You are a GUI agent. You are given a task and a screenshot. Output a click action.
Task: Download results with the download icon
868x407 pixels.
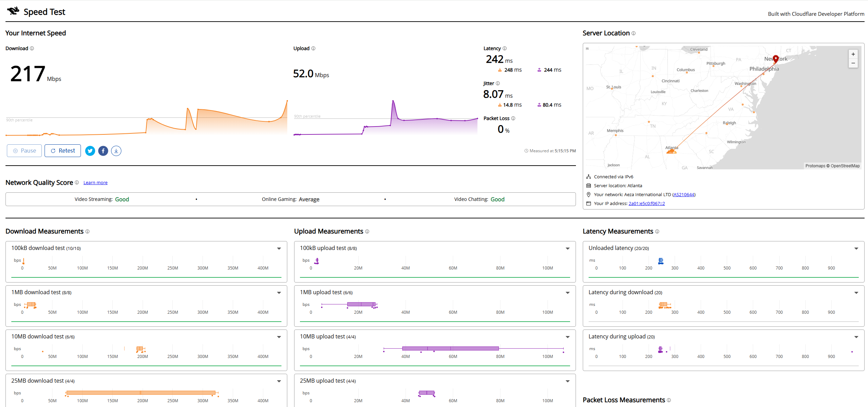coord(116,151)
